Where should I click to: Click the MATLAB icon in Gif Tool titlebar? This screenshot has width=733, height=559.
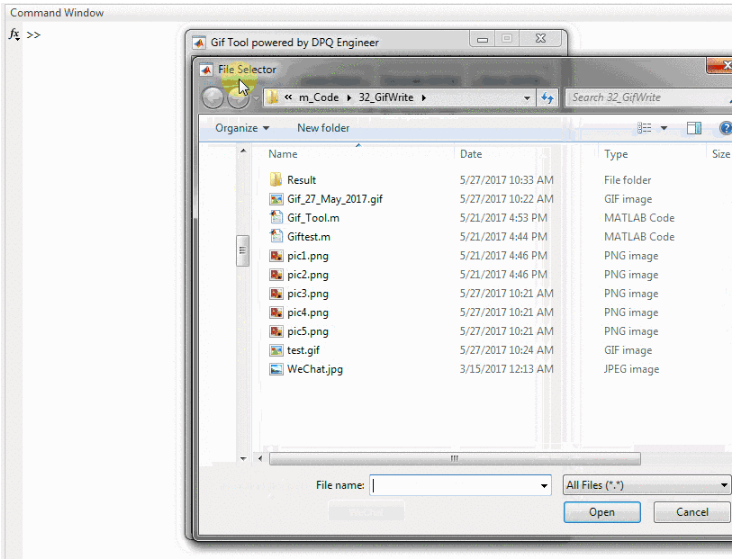tap(199, 43)
